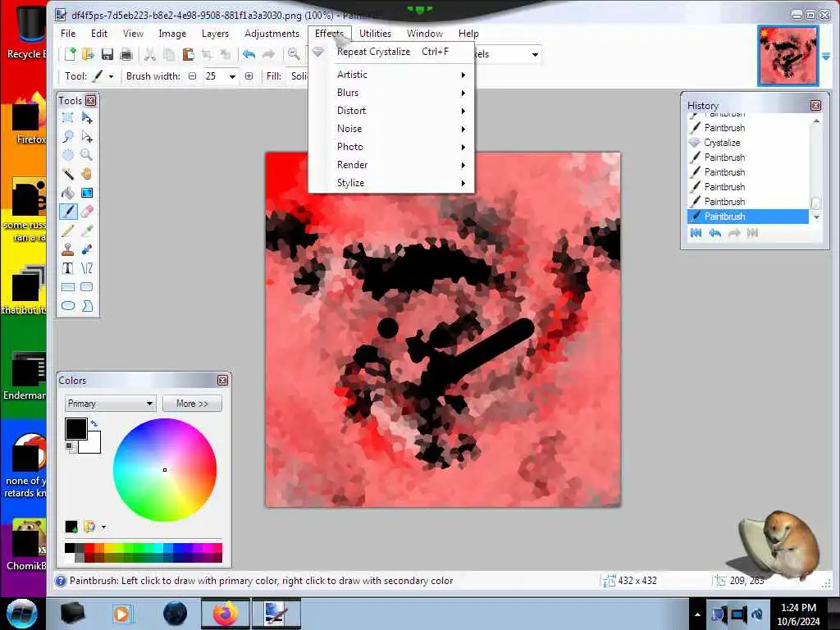Viewport: 840px width, 630px height.
Task: Select the Move Selection tool
Action: [x=87, y=137]
